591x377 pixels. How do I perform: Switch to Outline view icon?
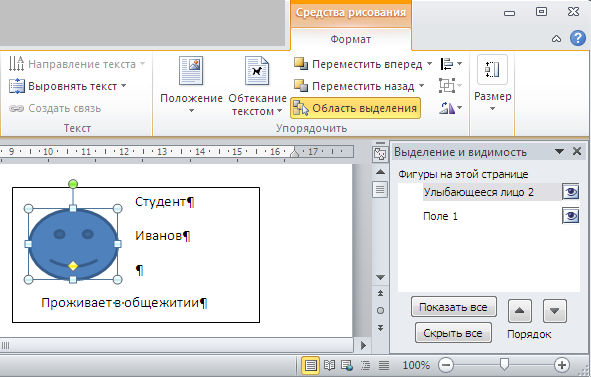365,365
